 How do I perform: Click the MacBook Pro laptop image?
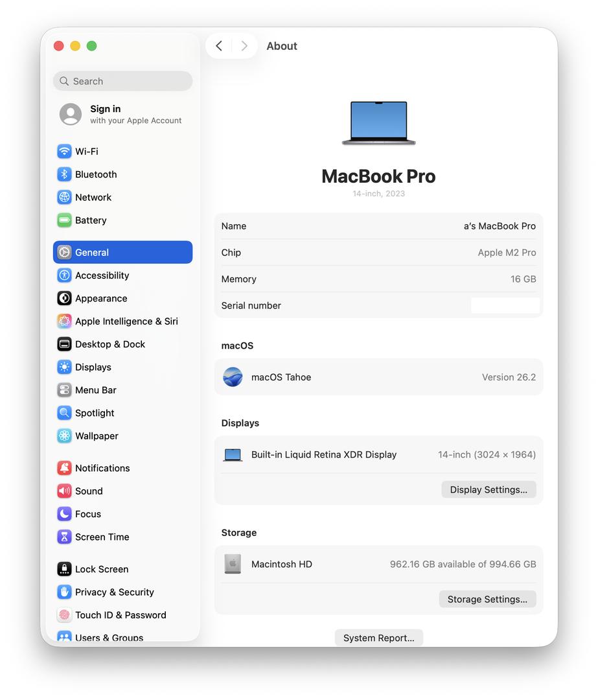379,122
